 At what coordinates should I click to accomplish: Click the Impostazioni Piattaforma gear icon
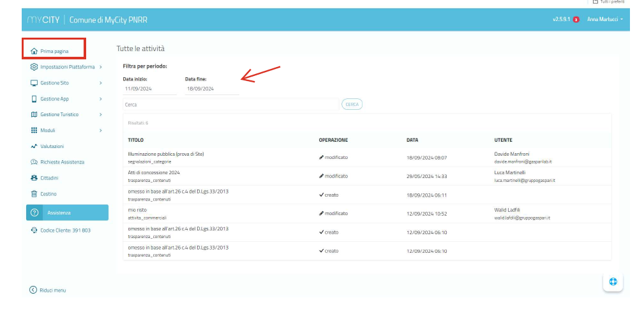point(34,66)
